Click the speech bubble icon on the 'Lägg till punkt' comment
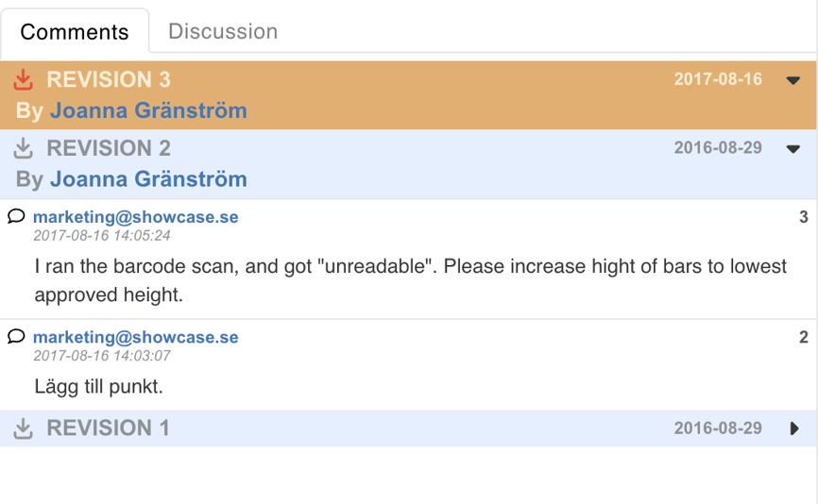This screenshot has width=818, height=504. (16, 336)
